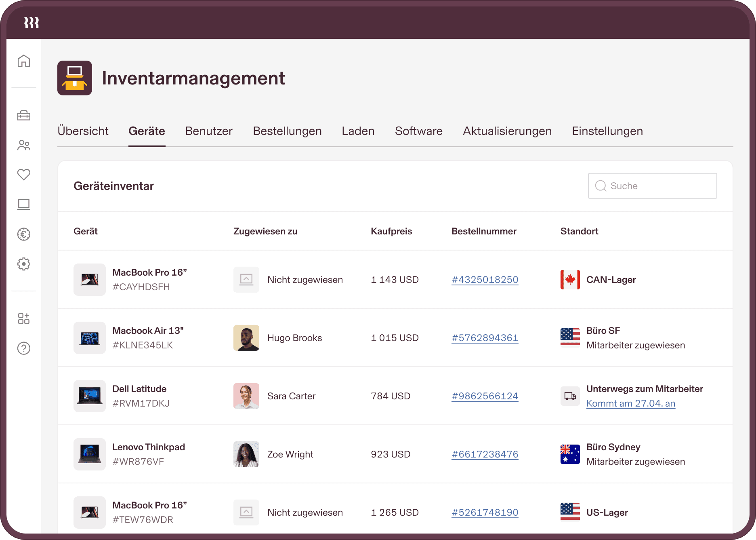The height and width of the screenshot is (540, 756).
Task: Open the 'Kommt am 27.04. an' link
Action: click(x=630, y=403)
